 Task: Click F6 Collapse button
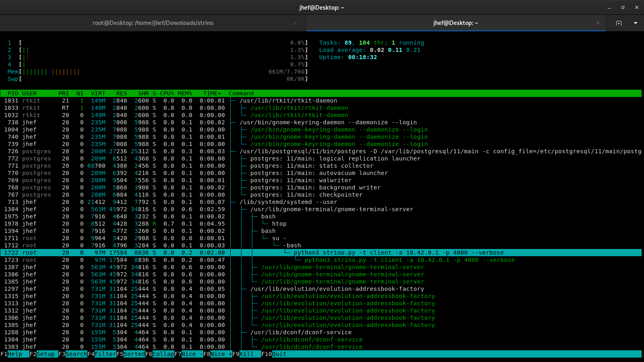160,354
